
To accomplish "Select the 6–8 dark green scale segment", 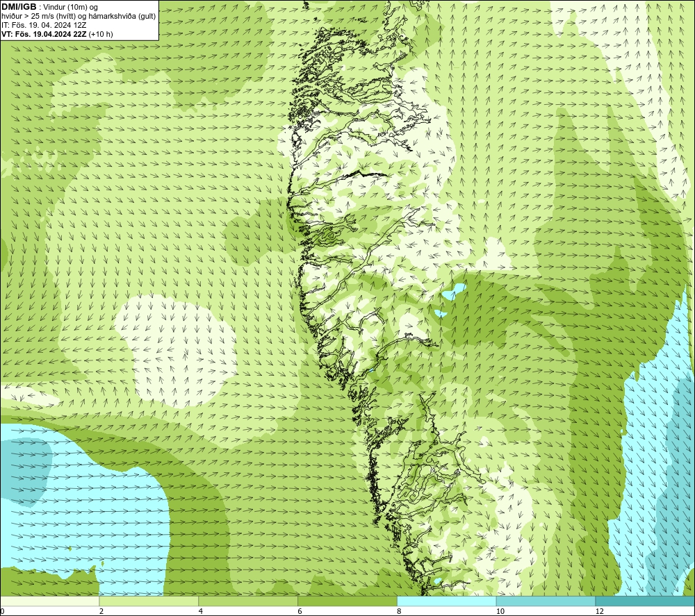I will [347, 601].
